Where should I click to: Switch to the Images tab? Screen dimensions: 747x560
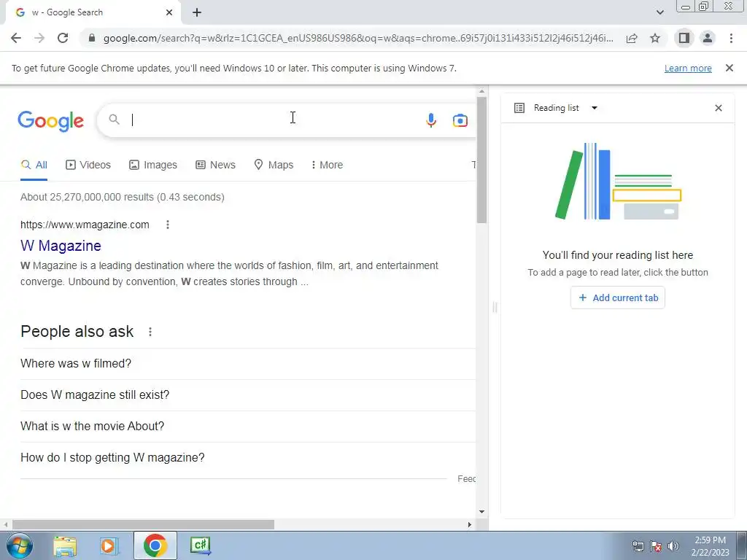[153, 165]
